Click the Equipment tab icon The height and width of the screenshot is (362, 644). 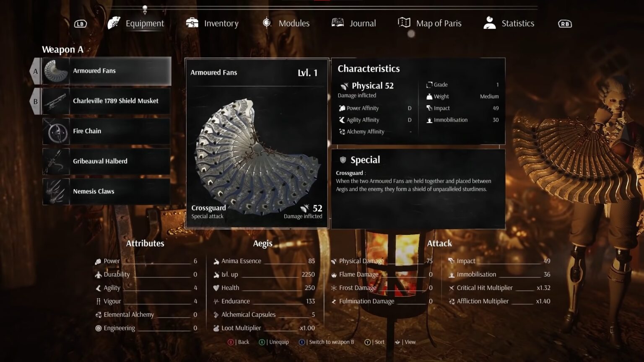click(x=114, y=23)
